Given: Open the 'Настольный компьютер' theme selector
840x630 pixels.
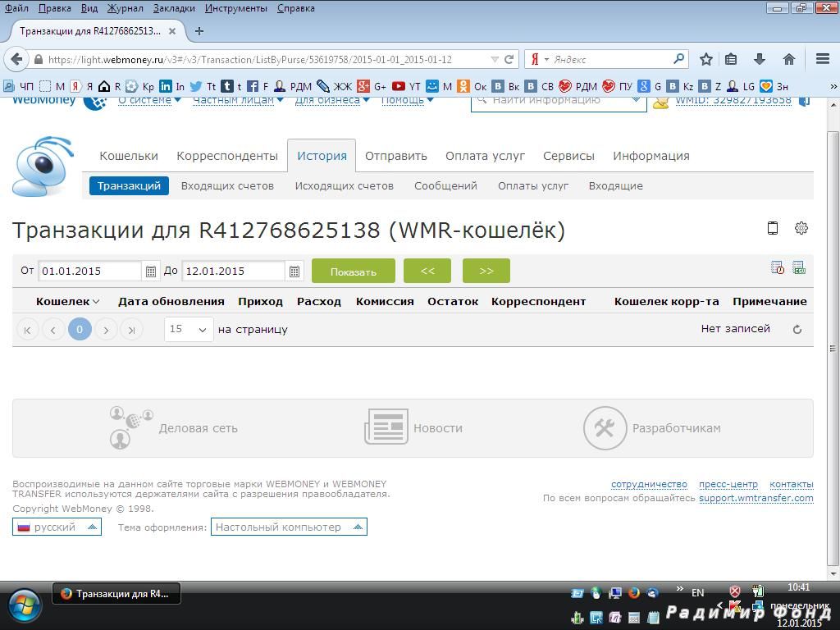Looking at the screenshot, I should click(289, 527).
